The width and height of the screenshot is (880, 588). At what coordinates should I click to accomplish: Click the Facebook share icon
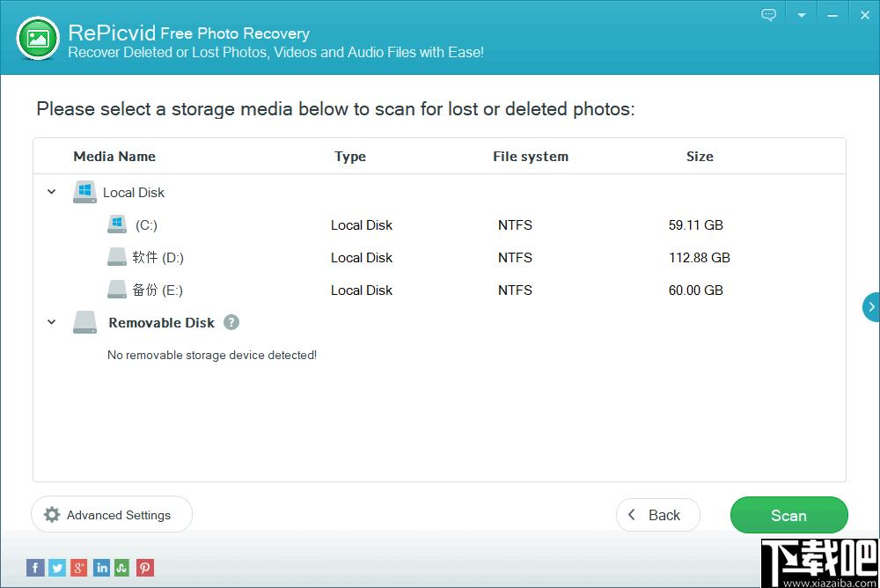point(35,568)
